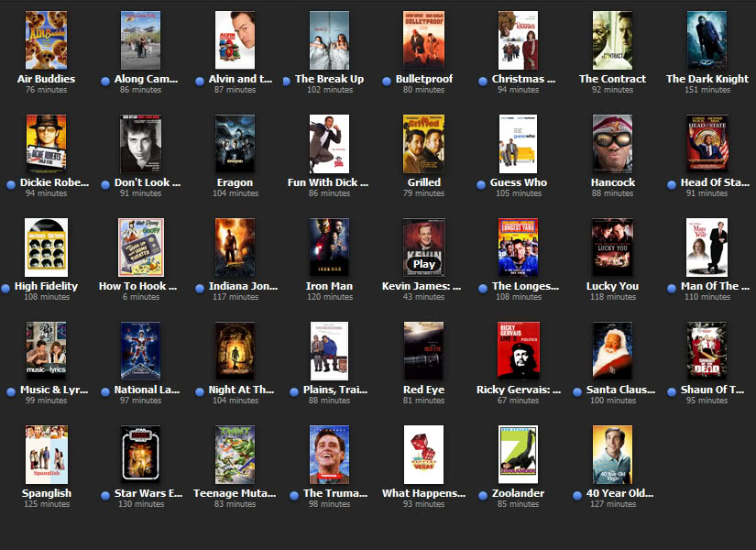Select the Teenage Mutant Ninja Turtles poster
Screen dimensions: 756x550
pos(235,455)
